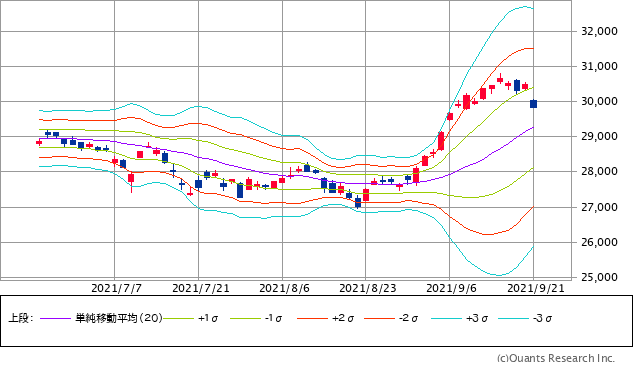The height and width of the screenshot is (372, 633).
Task: Click the 28,000 price axis label
Action: tap(599, 172)
